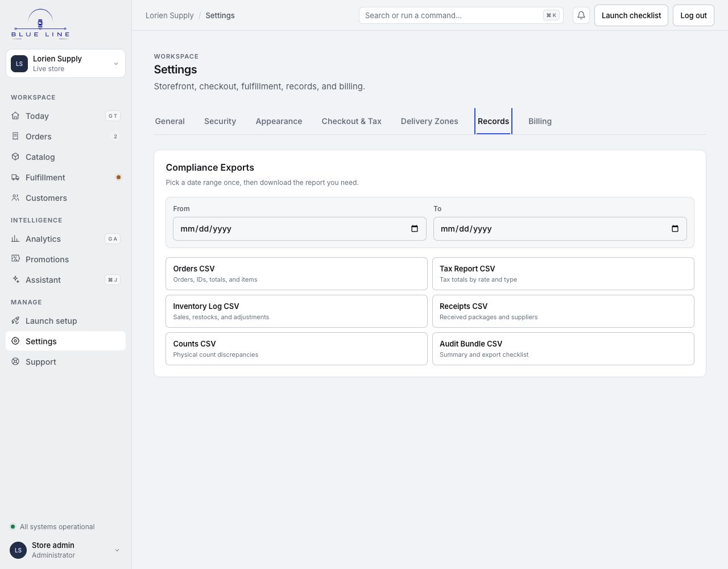
Task: Click the Promotions tag icon
Action: tap(15, 259)
